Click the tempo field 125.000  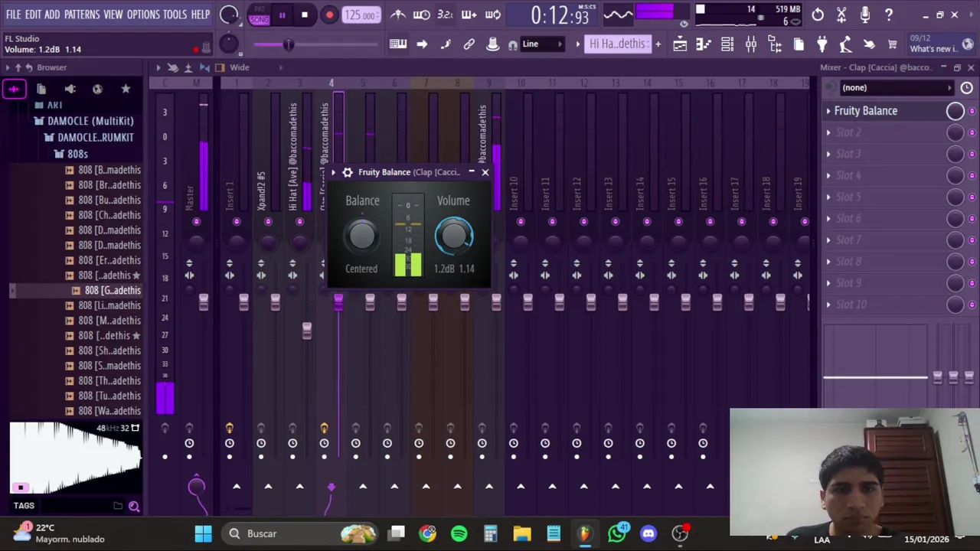coord(360,15)
